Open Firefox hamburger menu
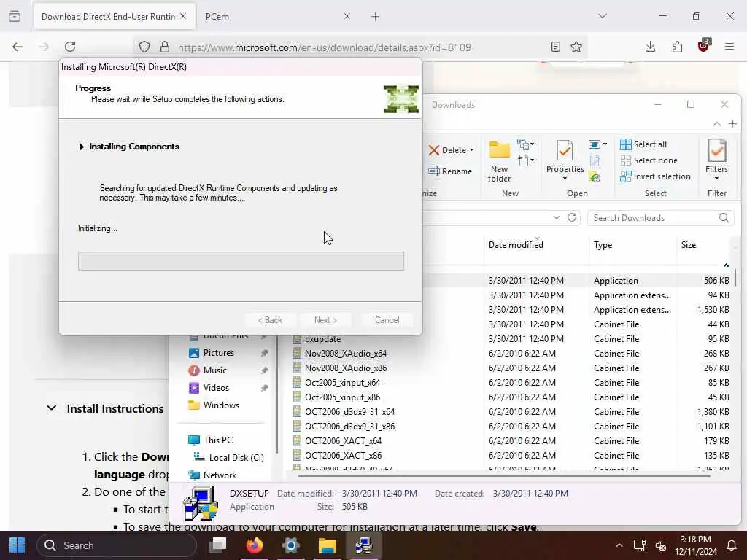The image size is (747, 560). [729, 47]
